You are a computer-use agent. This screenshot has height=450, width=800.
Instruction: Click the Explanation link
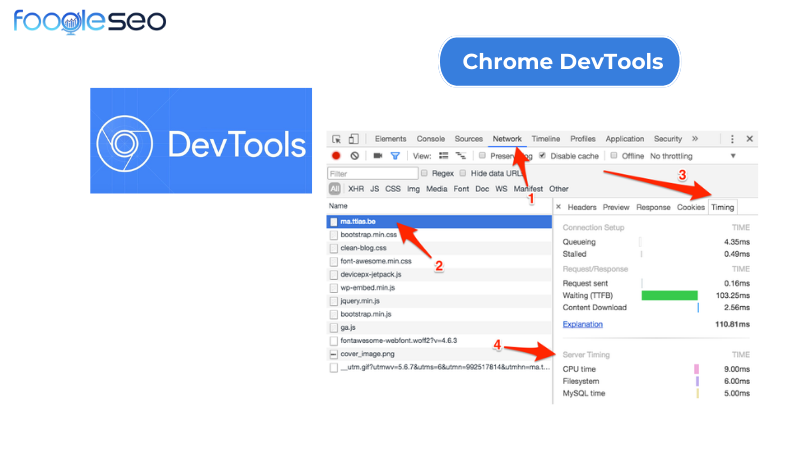(x=582, y=324)
